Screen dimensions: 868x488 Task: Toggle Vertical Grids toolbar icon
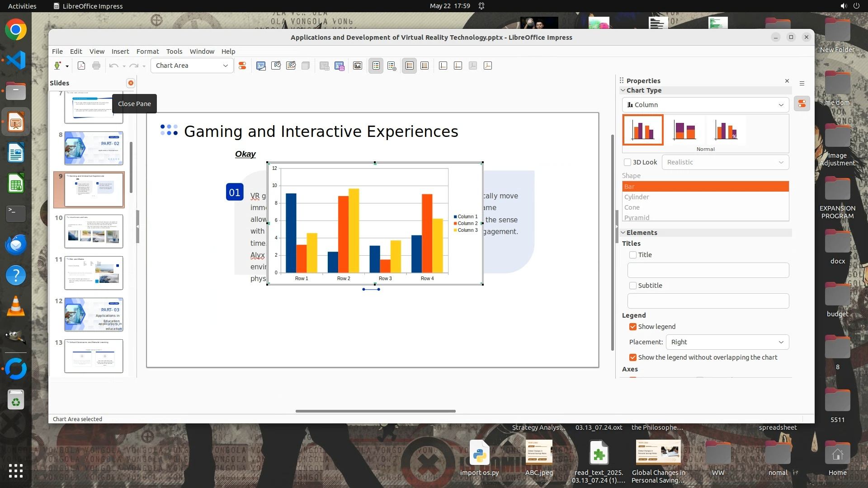(x=425, y=66)
